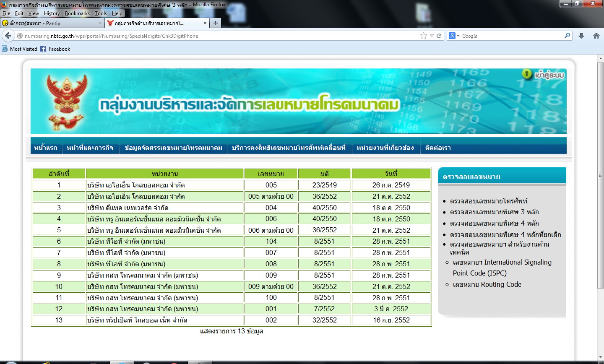Go to the Firefox Home page icon
Viewport: 604px width, 364px height.
tap(596, 36)
